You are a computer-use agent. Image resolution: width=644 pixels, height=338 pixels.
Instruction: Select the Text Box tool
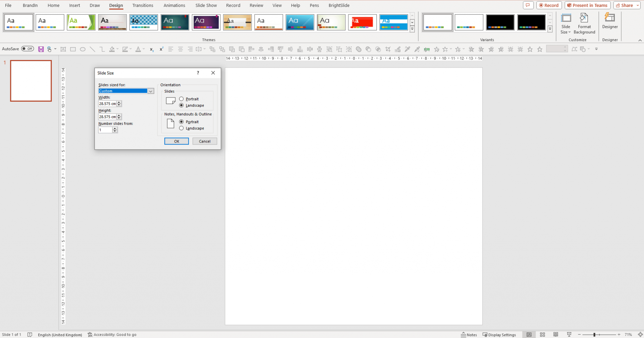(63, 49)
